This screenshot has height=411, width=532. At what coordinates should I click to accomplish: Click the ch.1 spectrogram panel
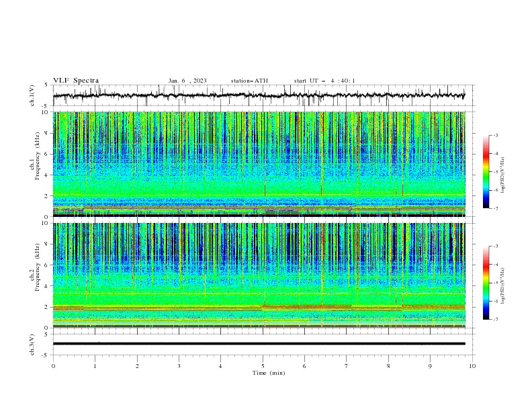coord(259,164)
